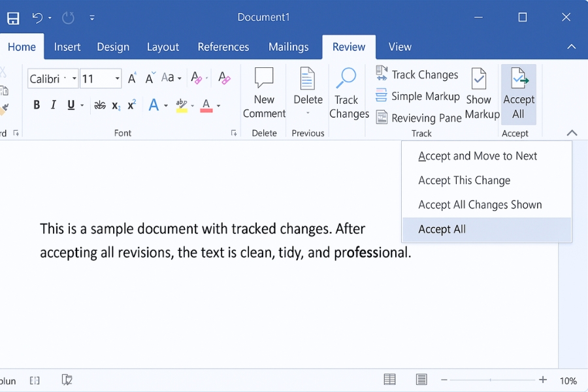Switch to the View tab

tap(399, 47)
